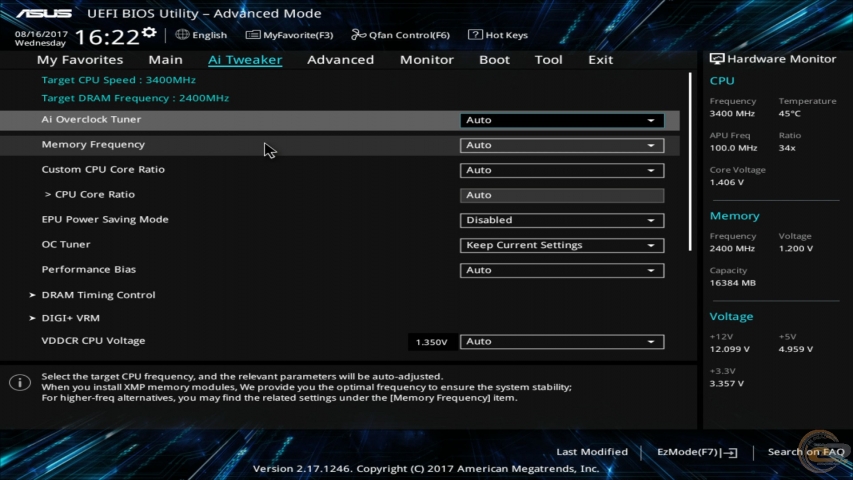Screen dimensions: 853x480
Task: Open the Tool tab
Action: click(548, 60)
